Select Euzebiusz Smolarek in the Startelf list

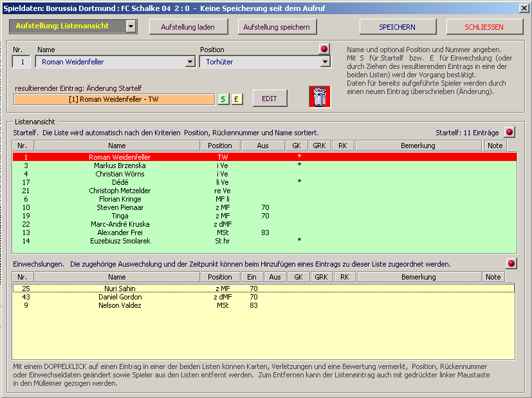click(x=264, y=241)
